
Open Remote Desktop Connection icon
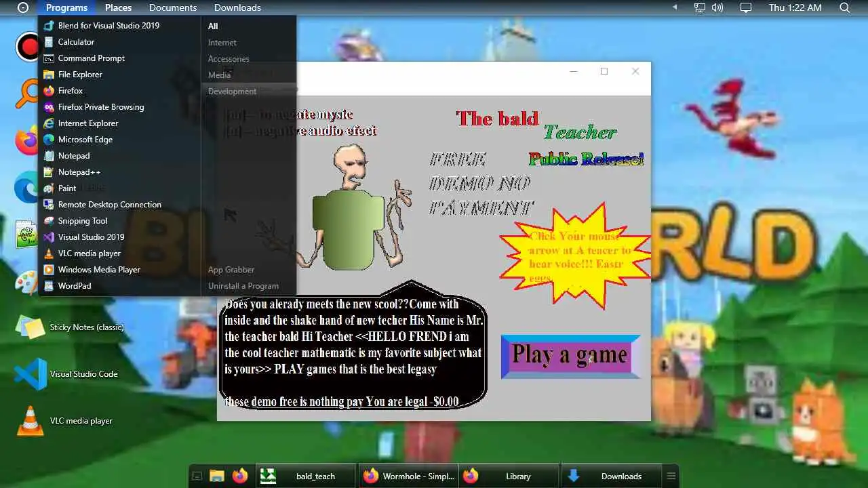click(x=48, y=205)
